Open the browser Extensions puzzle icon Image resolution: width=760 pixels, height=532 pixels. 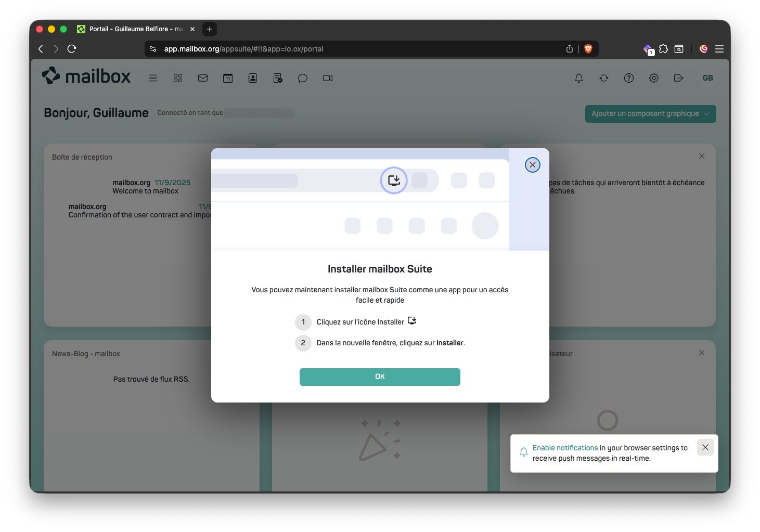click(664, 49)
